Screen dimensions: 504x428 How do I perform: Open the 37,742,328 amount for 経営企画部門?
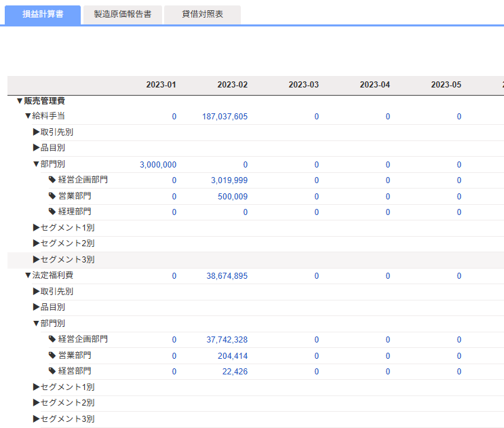[227, 340]
